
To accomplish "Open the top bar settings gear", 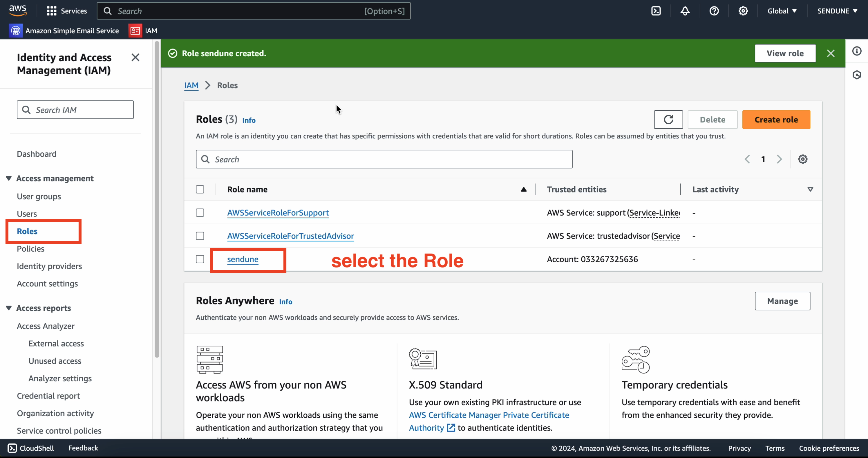I will click(743, 11).
